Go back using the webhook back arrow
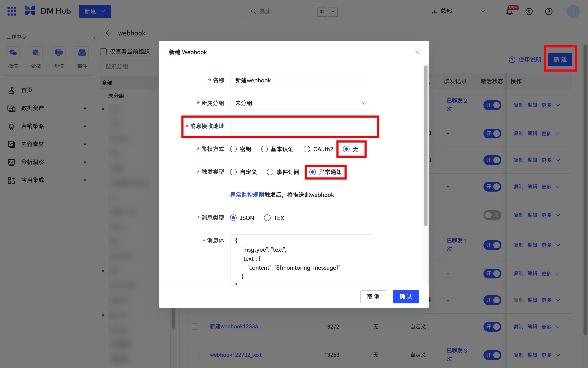 tap(108, 33)
